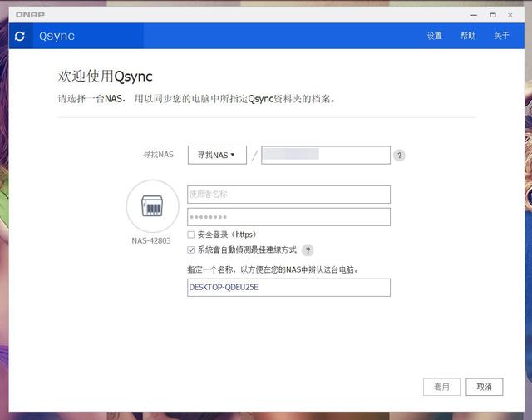The width and height of the screenshot is (532, 420).
Task: Close the Qsync window
Action: coord(510,15)
